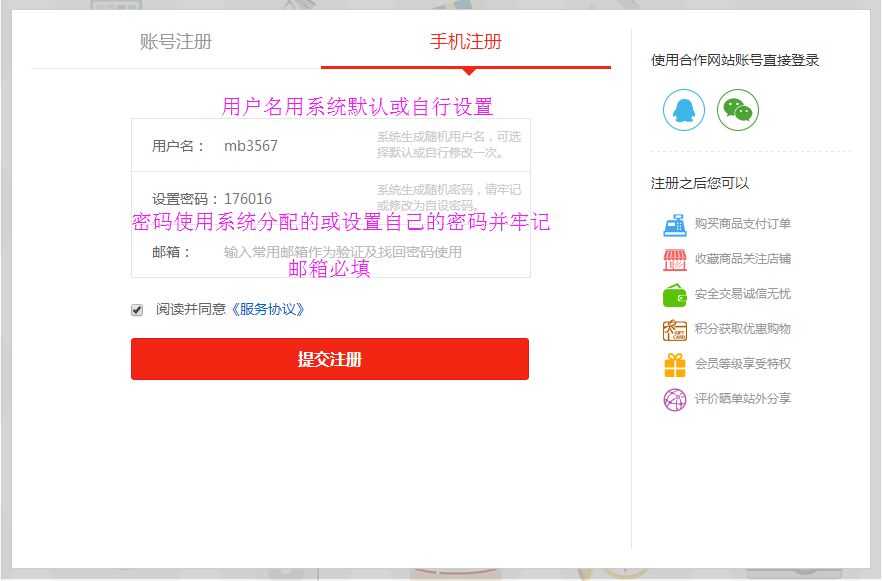Switch to the 账号注册 tab
Image resolution: width=883 pixels, height=581 pixels.
click(x=176, y=42)
